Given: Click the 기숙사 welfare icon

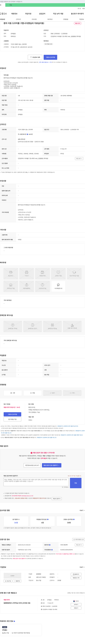Looking at the screenshot, I should tap(27, 274).
